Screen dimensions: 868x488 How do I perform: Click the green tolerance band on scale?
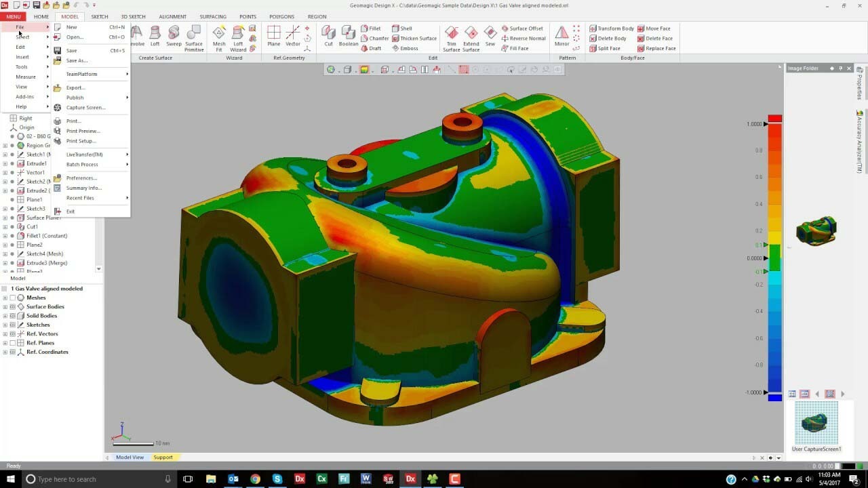point(775,258)
